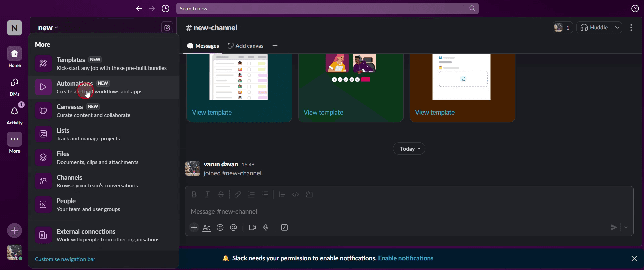The width and height of the screenshot is (644, 270).
Task: View template on the green card
Action: tap(323, 112)
